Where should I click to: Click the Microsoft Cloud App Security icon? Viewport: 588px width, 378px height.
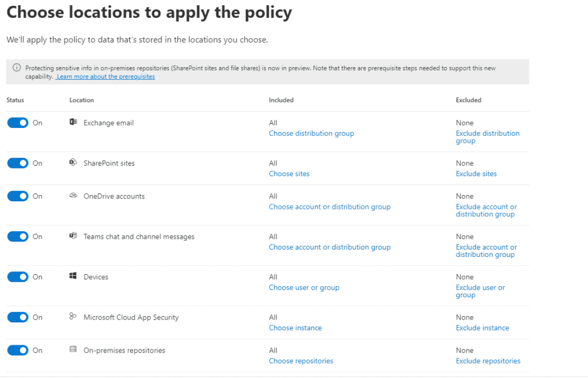point(73,317)
